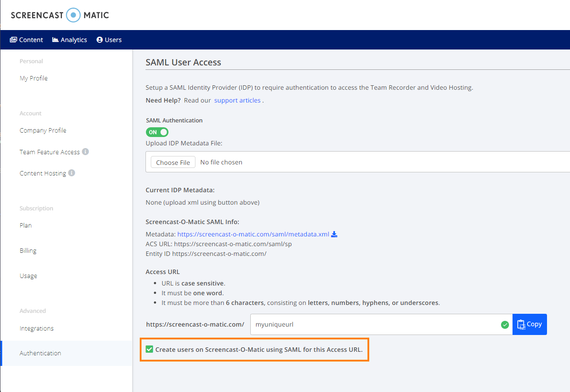Click Content Hosting info icon
This screenshot has width=570, height=392.
tap(72, 173)
